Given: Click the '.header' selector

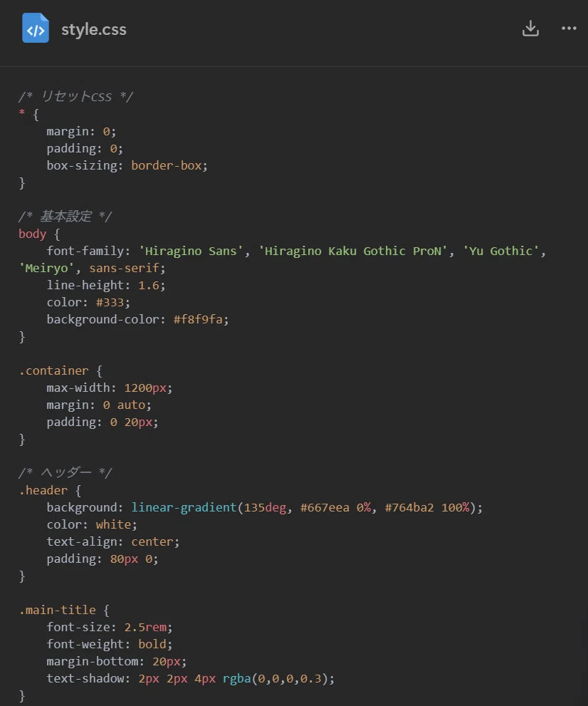Looking at the screenshot, I should 43,490.
